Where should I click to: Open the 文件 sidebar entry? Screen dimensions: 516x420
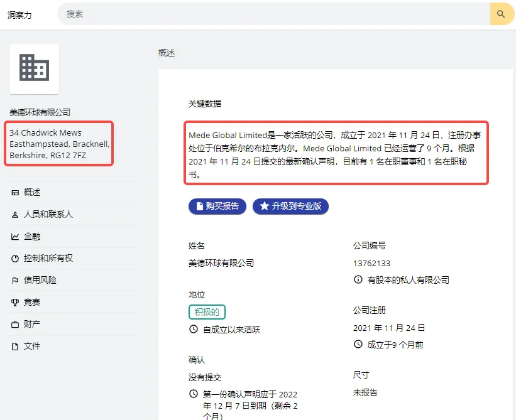(72, 346)
